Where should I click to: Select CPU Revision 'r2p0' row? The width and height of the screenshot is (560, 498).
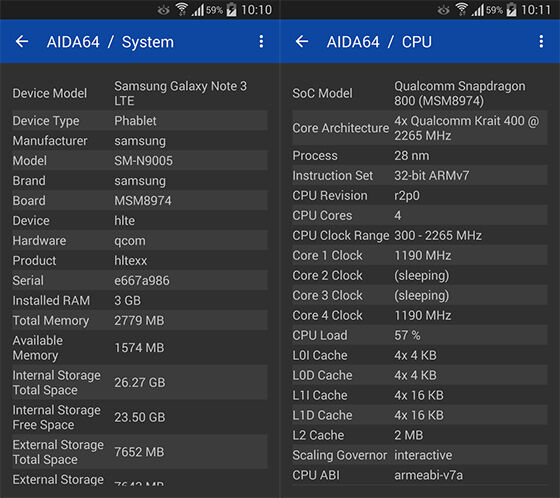420,195
